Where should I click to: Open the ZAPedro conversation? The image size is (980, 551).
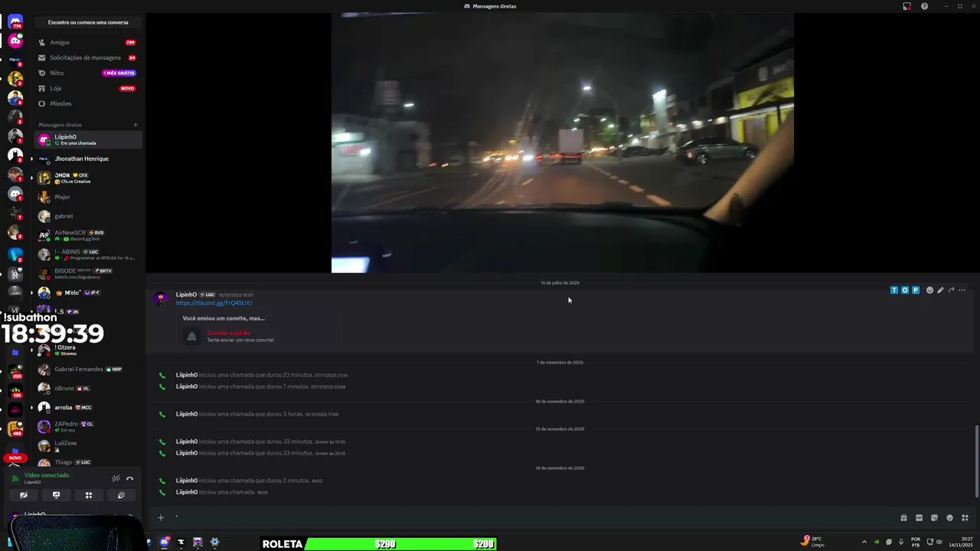[88, 426]
